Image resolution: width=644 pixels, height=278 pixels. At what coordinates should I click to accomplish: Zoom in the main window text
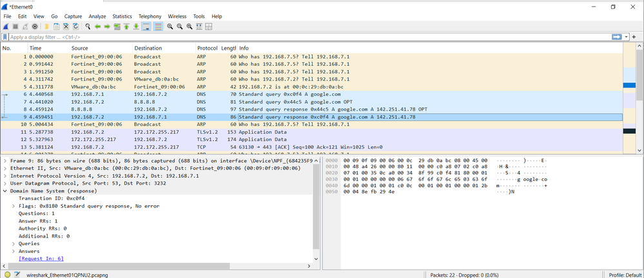170,26
